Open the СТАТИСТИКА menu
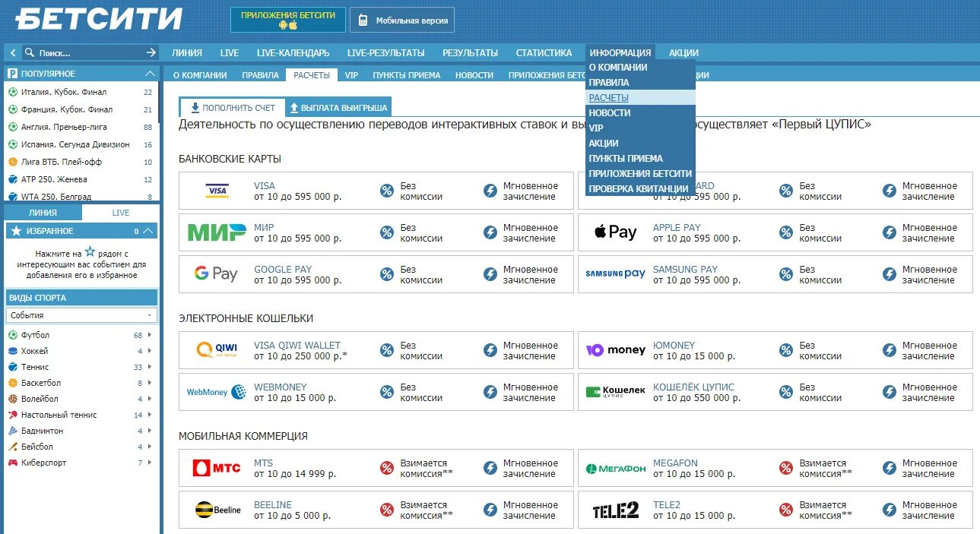Image resolution: width=980 pixels, height=534 pixels. [544, 53]
